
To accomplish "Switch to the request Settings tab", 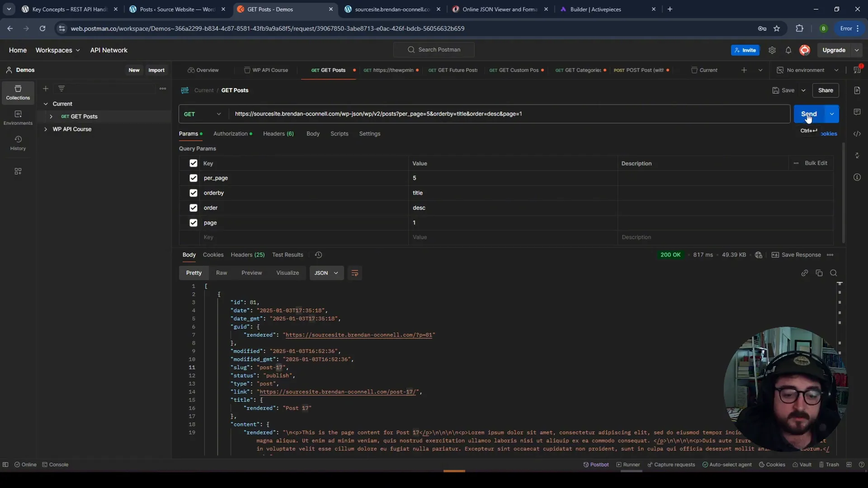I will [x=370, y=134].
